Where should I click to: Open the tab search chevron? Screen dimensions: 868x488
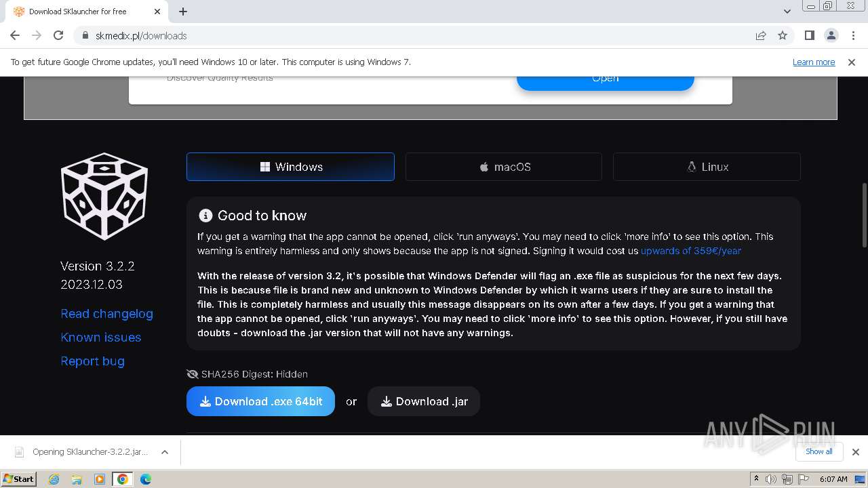point(787,12)
